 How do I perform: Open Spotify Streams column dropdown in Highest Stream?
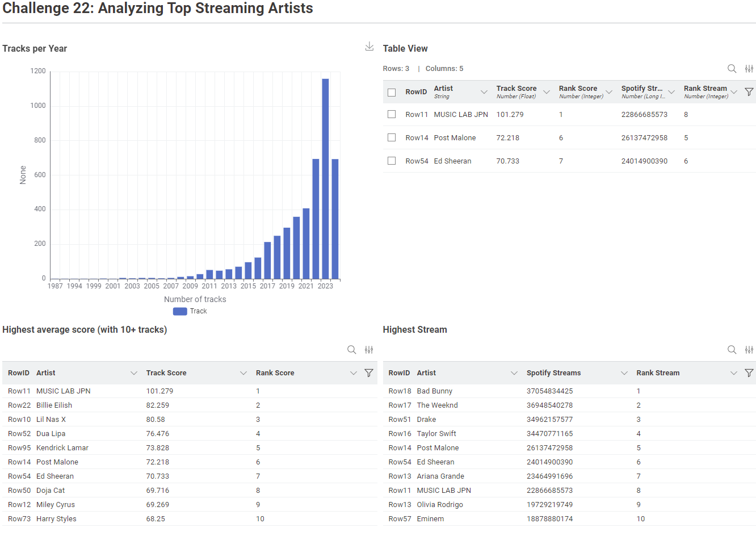pyautogui.click(x=624, y=373)
